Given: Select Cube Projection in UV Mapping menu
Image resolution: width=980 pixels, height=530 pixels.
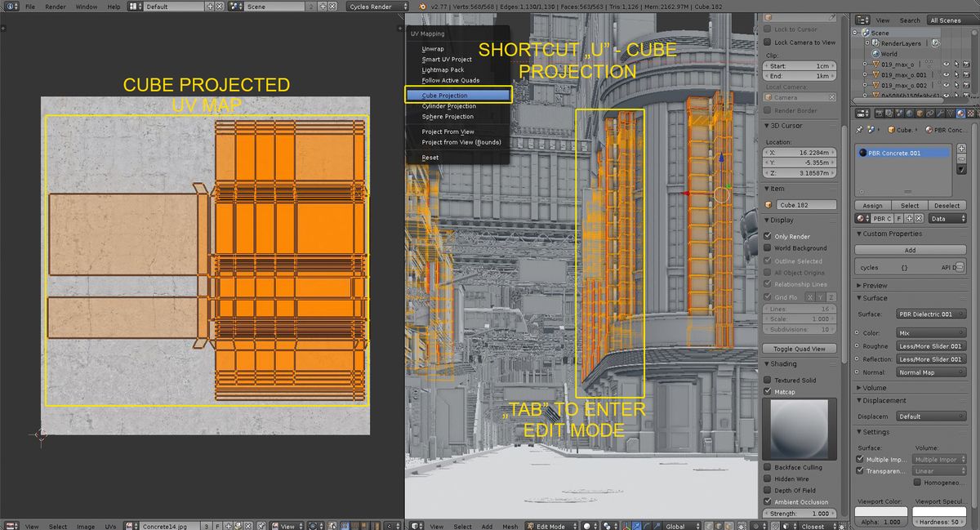Looking at the screenshot, I should [x=457, y=95].
